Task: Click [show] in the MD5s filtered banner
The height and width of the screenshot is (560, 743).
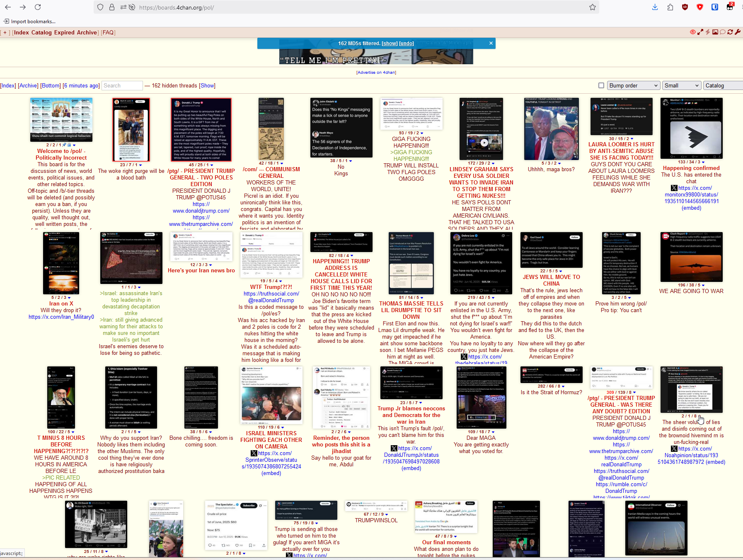Action: [390, 43]
